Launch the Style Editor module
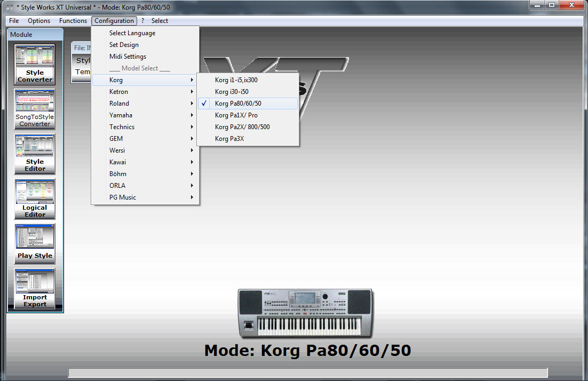 tap(35, 154)
